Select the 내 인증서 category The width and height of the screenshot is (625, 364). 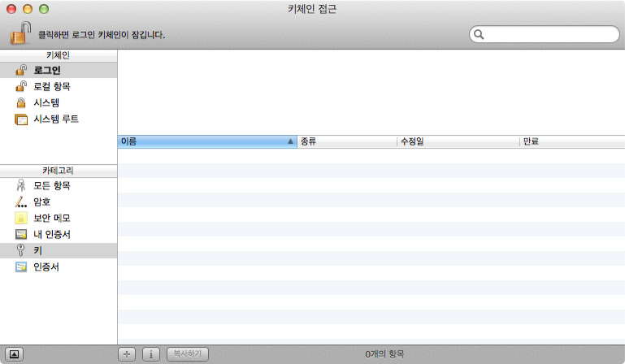59,235
